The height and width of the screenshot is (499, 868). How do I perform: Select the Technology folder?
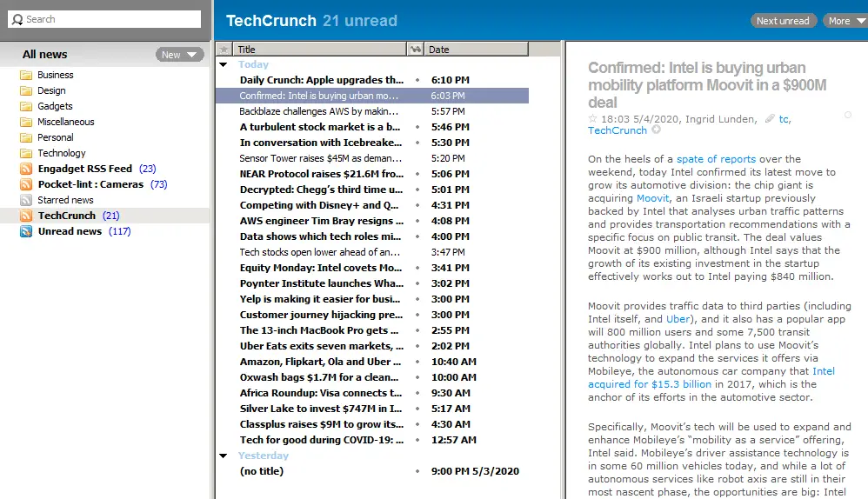coord(62,153)
